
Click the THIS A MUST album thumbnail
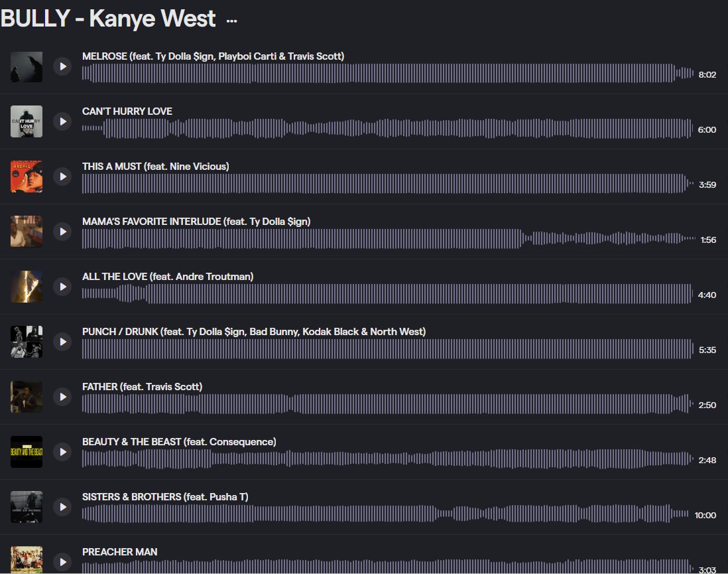point(27,177)
